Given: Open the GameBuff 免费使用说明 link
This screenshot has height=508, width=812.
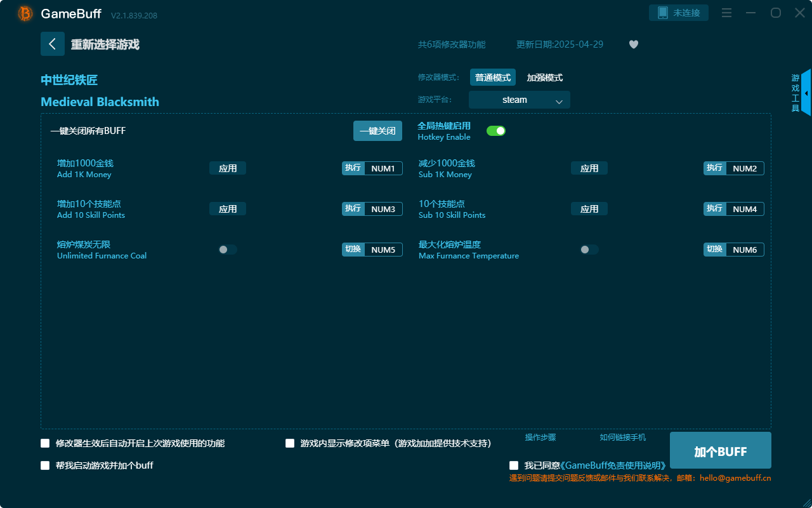Looking at the screenshot, I should coord(613,465).
